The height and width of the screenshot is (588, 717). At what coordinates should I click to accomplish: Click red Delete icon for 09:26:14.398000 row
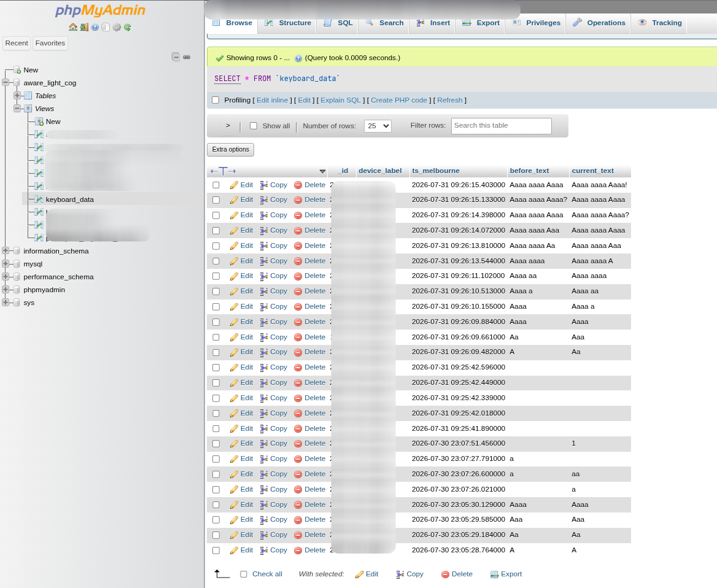click(x=298, y=215)
